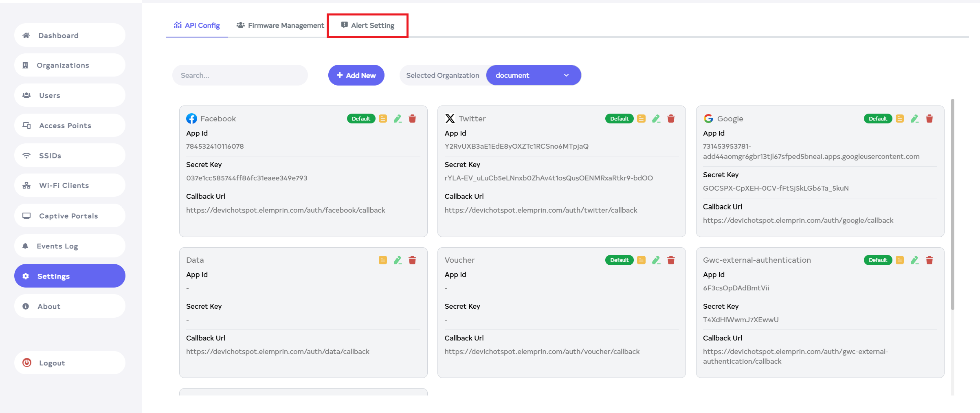Focus the Search input field
Image resolution: width=980 pixels, height=413 pixels.
[x=240, y=75]
